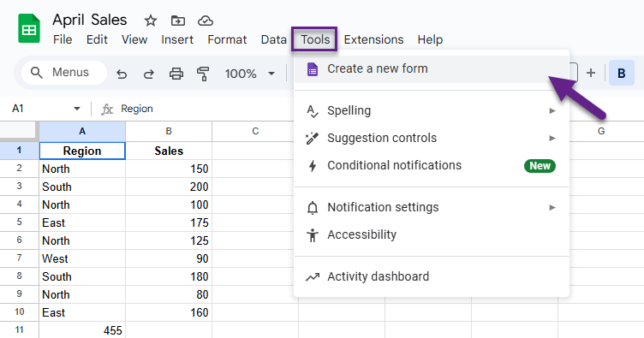
Task: Select column G header
Action: [601, 131]
